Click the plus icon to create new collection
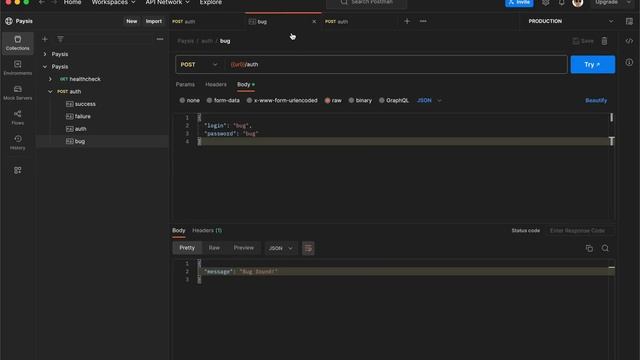Image resolution: width=640 pixels, height=360 pixels. [x=45, y=39]
